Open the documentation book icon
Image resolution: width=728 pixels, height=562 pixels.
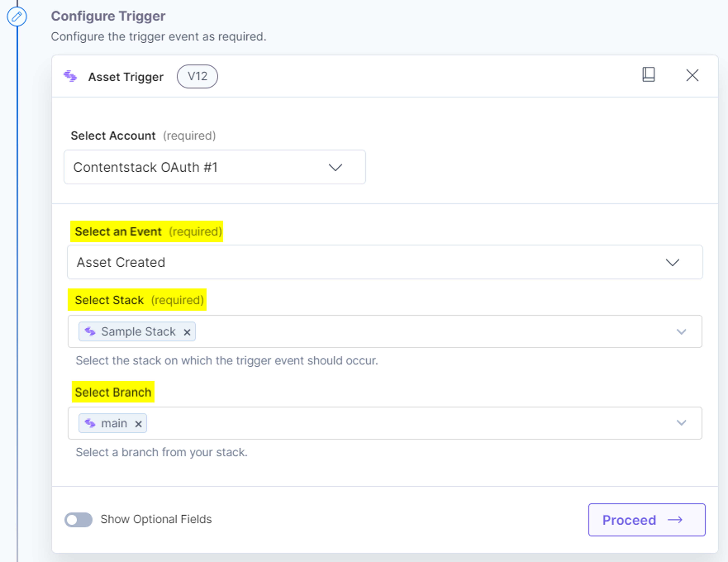[x=648, y=75]
